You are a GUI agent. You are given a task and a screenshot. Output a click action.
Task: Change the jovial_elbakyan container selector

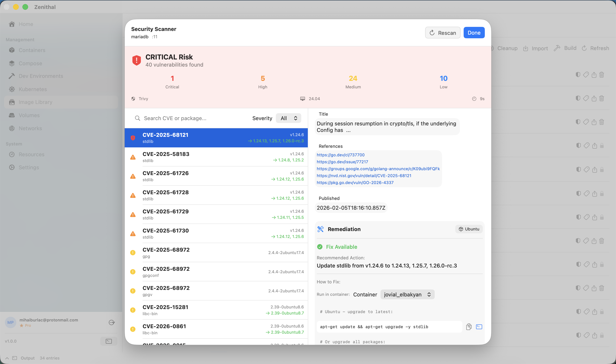pos(407,294)
